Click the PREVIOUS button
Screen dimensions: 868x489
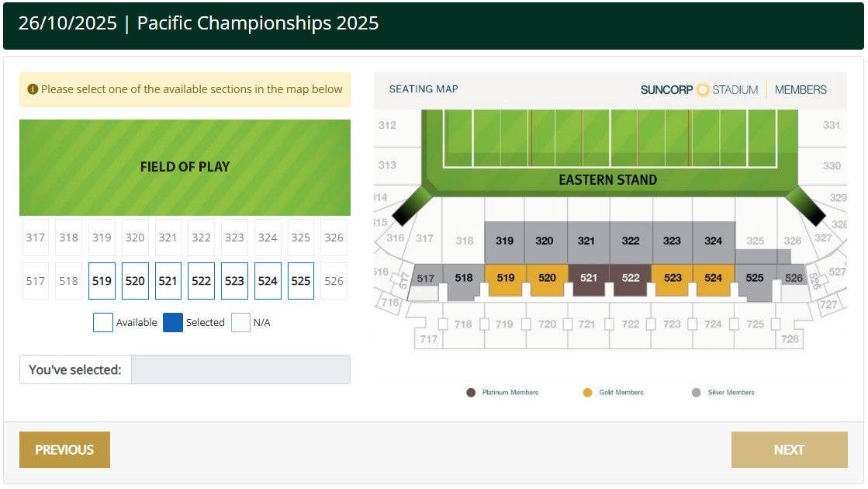(64, 449)
